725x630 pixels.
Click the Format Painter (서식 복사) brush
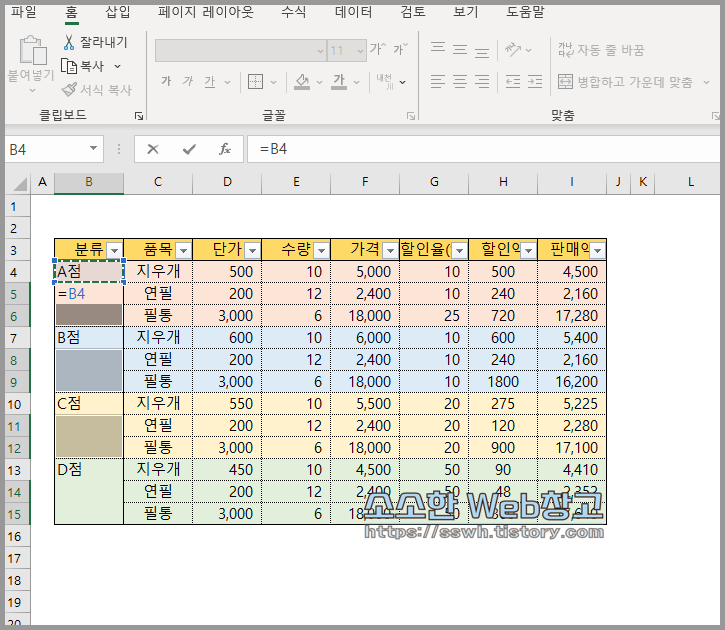(x=69, y=89)
